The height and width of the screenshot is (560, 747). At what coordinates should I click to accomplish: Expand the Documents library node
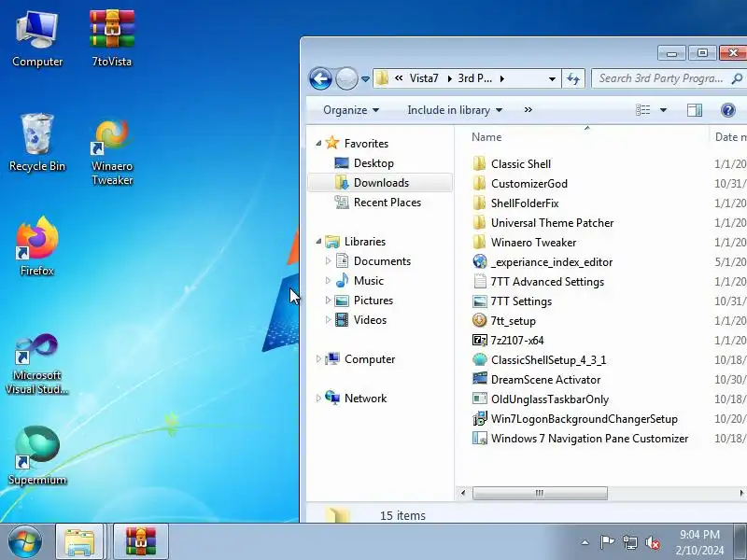point(328,261)
